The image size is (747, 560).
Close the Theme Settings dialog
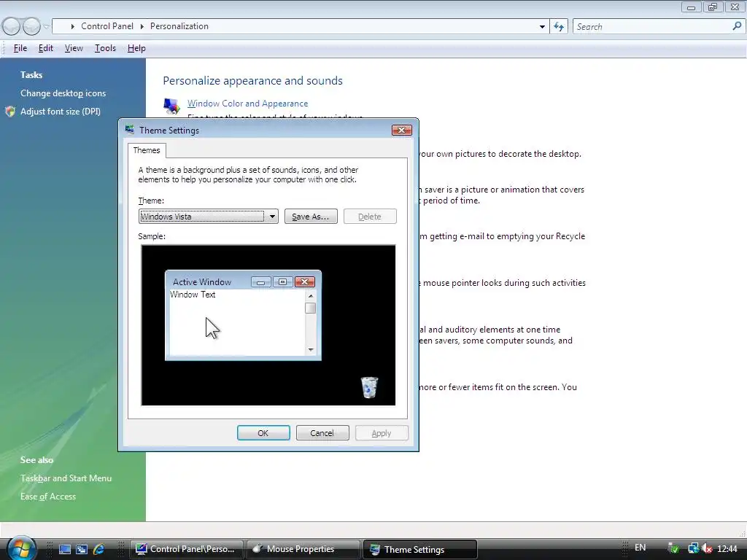pos(402,130)
